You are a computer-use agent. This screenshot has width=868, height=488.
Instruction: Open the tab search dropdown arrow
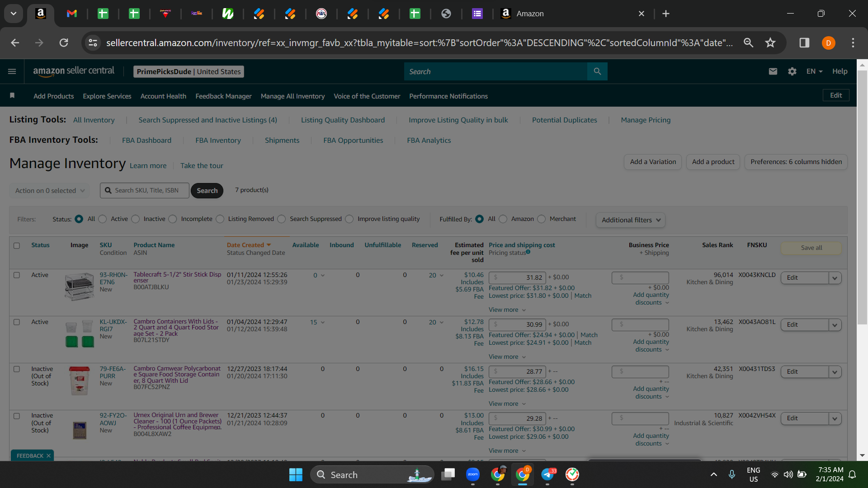(x=14, y=14)
